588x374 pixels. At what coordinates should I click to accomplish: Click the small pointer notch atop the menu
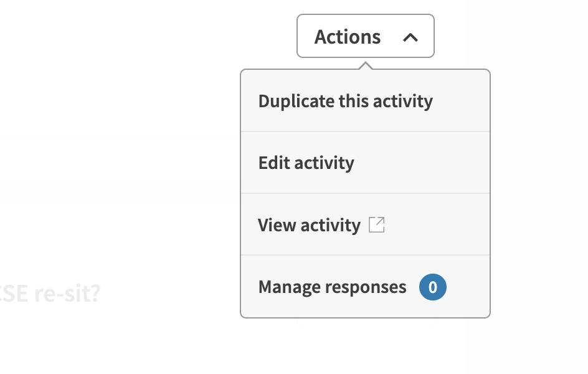point(366,65)
